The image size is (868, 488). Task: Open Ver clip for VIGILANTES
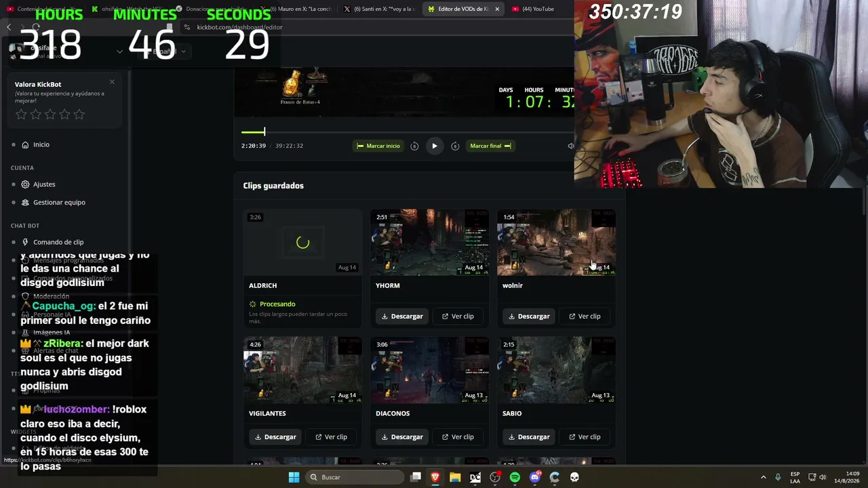[x=331, y=436]
